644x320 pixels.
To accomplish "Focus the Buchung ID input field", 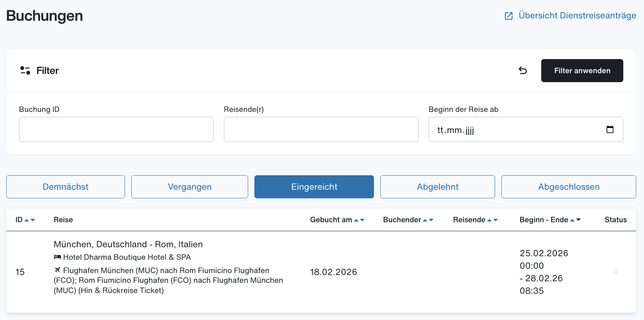I will [116, 129].
